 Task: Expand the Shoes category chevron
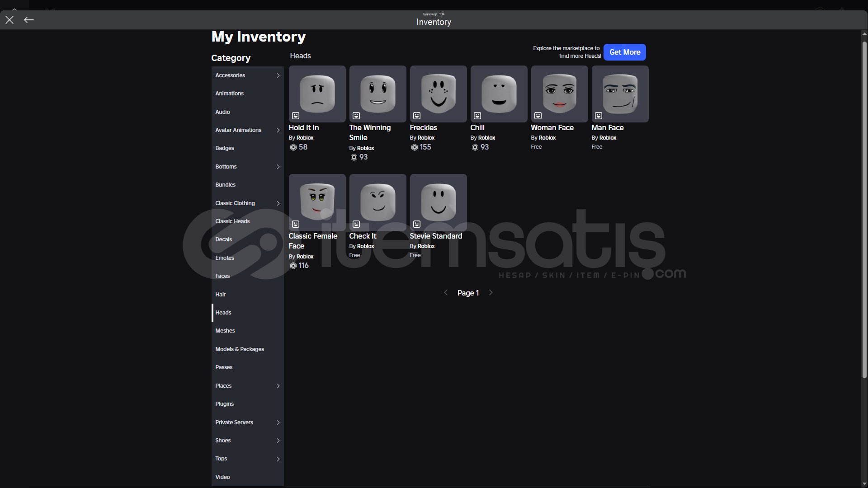278,441
